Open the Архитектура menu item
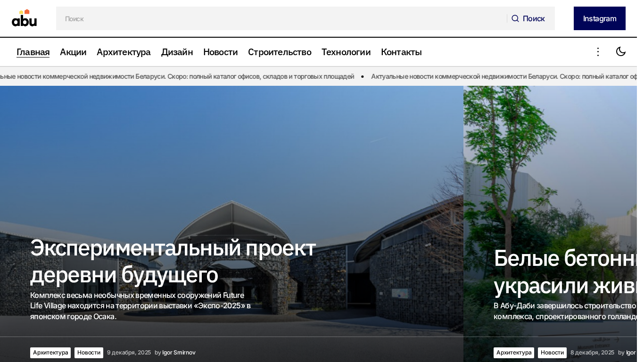This screenshot has width=644, height=362. pos(124,52)
